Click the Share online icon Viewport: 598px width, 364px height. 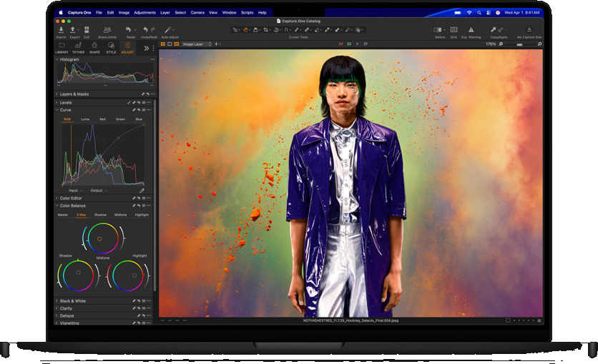107,30
